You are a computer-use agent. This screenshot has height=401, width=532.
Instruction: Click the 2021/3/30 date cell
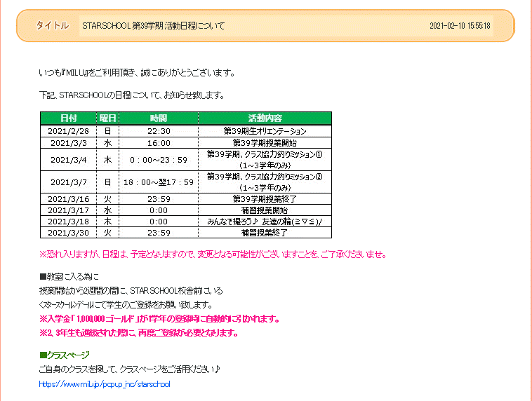point(69,233)
